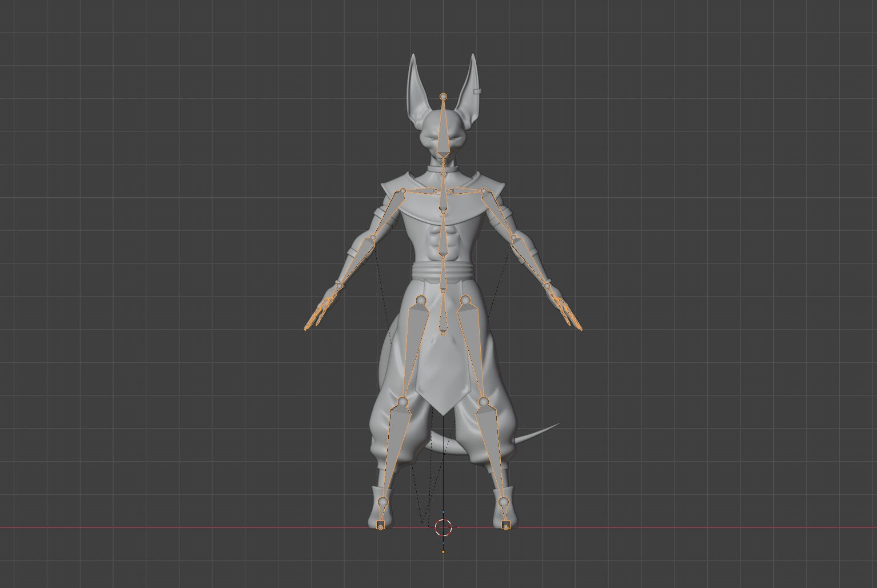Image resolution: width=877 pixels, height=588 pixels.
Task: Select the foot bone on screen-left foot
Action: coord(382,514)
